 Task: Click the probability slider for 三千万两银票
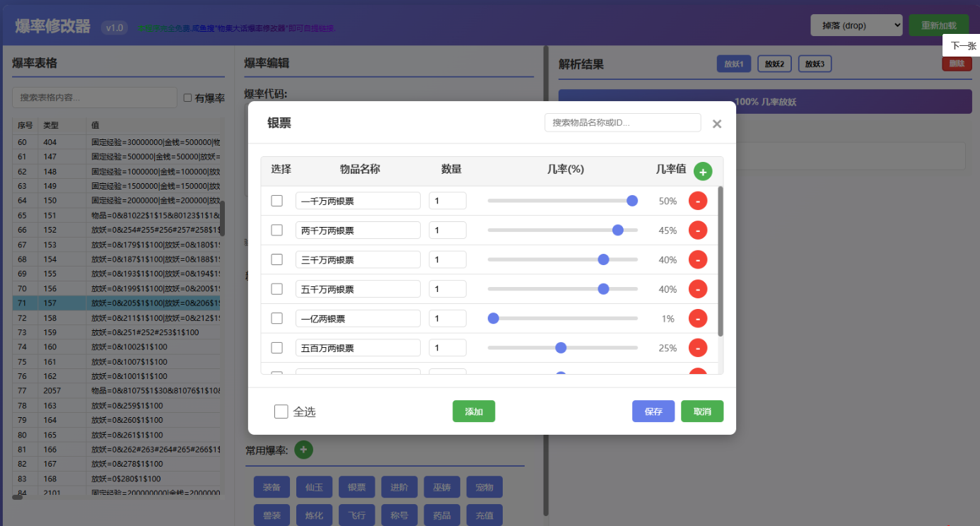603,259
